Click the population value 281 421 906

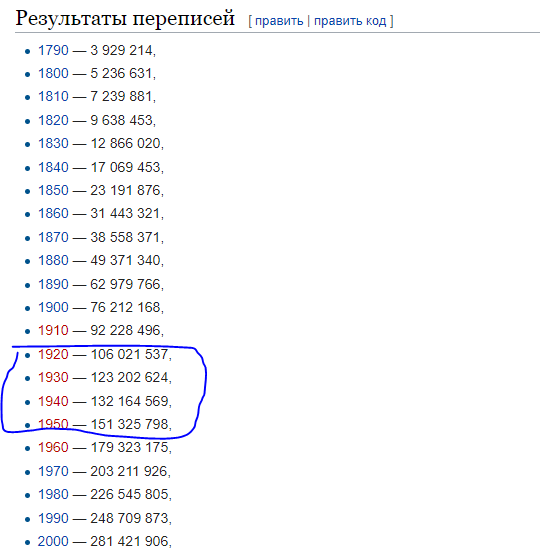pos(129,541)
